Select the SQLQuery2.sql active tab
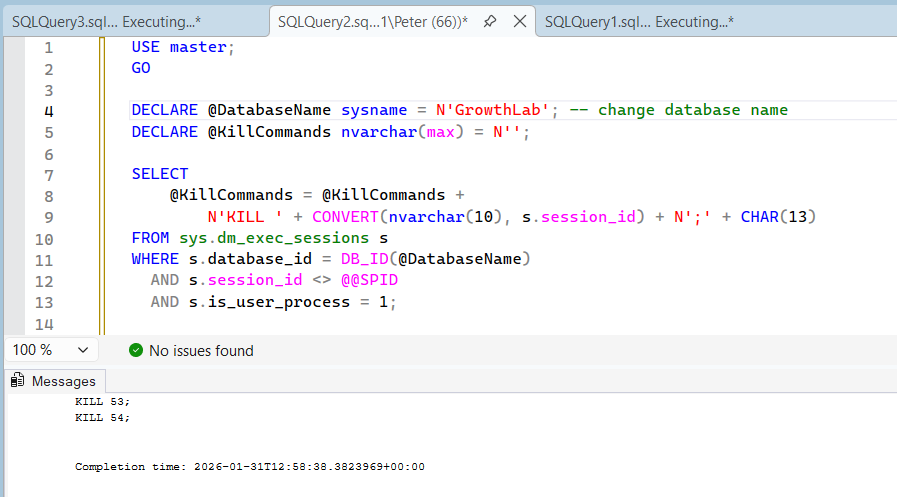This screenshot has width=897, height=497. tap(372, 22)
